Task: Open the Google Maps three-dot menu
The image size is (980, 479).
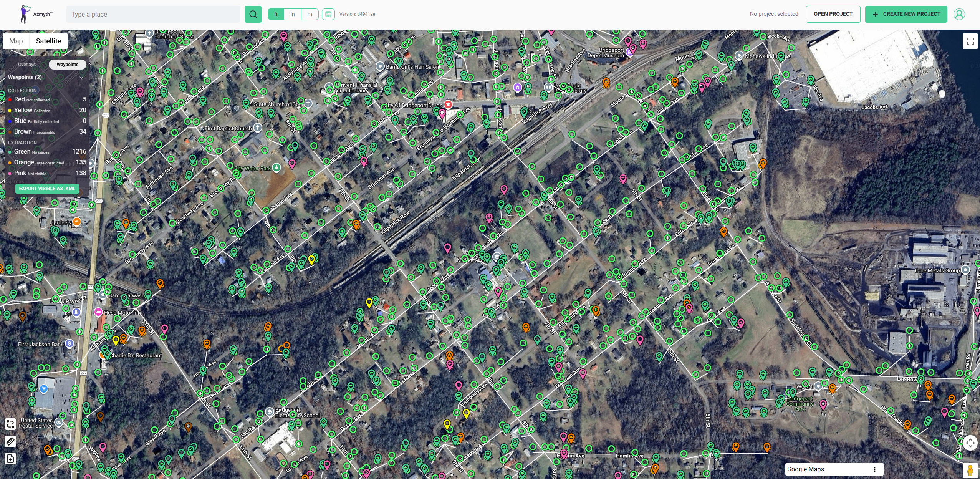Action: (874, 469)
